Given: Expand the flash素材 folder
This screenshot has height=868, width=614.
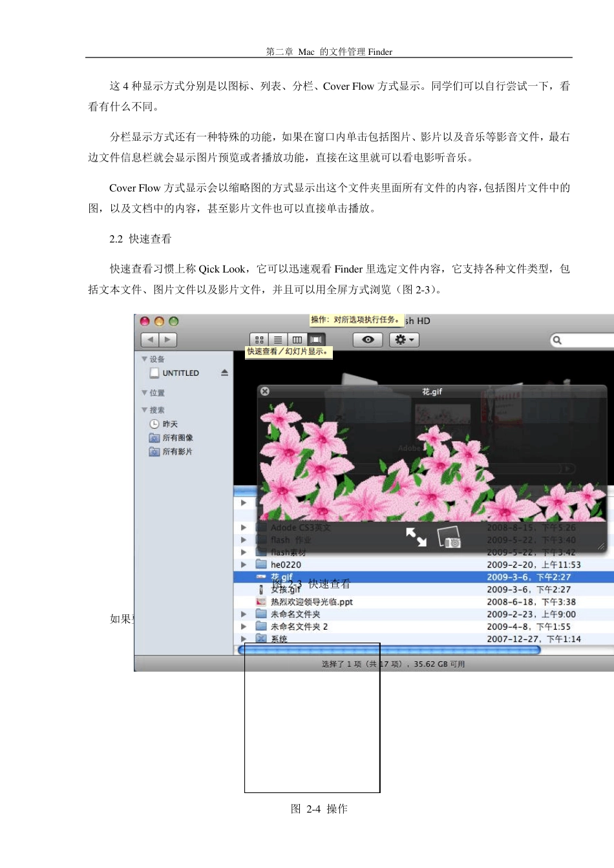Looking at the screenshot, I should click(244, 552).
